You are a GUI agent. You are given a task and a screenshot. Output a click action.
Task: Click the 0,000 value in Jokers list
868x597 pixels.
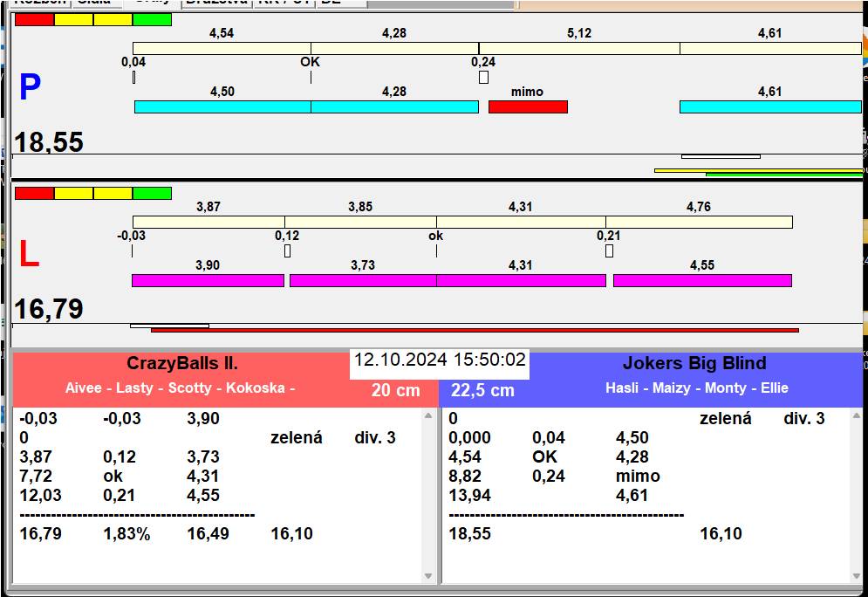tap(469, 437)
